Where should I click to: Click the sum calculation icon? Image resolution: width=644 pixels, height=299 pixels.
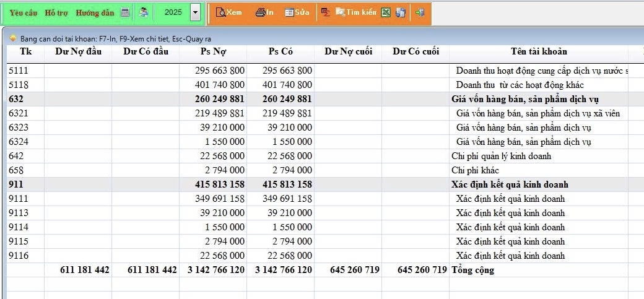[325, 12]
